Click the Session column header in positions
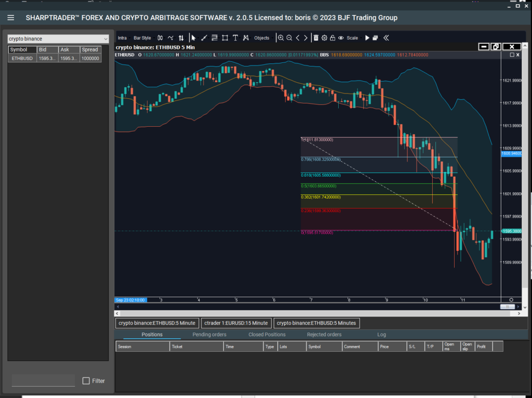The width and height of the screenshot is (532, 398). 142,347
